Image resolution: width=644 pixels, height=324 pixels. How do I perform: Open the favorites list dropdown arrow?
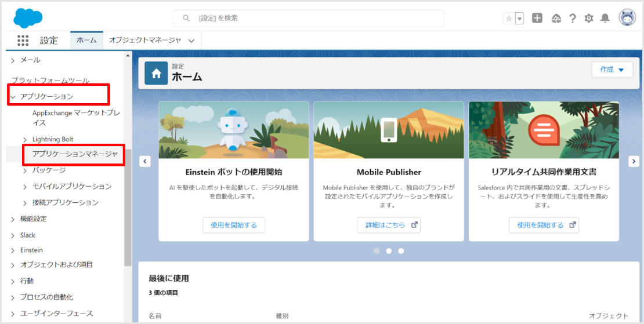click(520, 19)
